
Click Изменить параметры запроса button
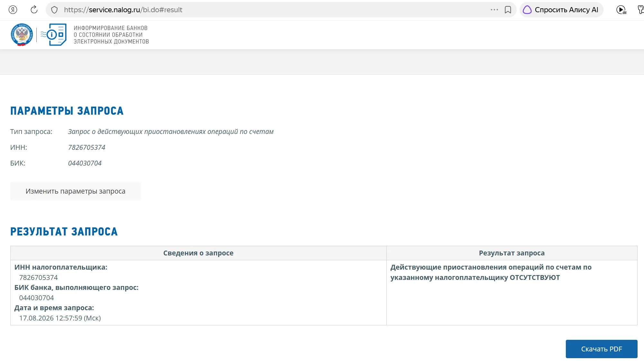click(75, 191)
